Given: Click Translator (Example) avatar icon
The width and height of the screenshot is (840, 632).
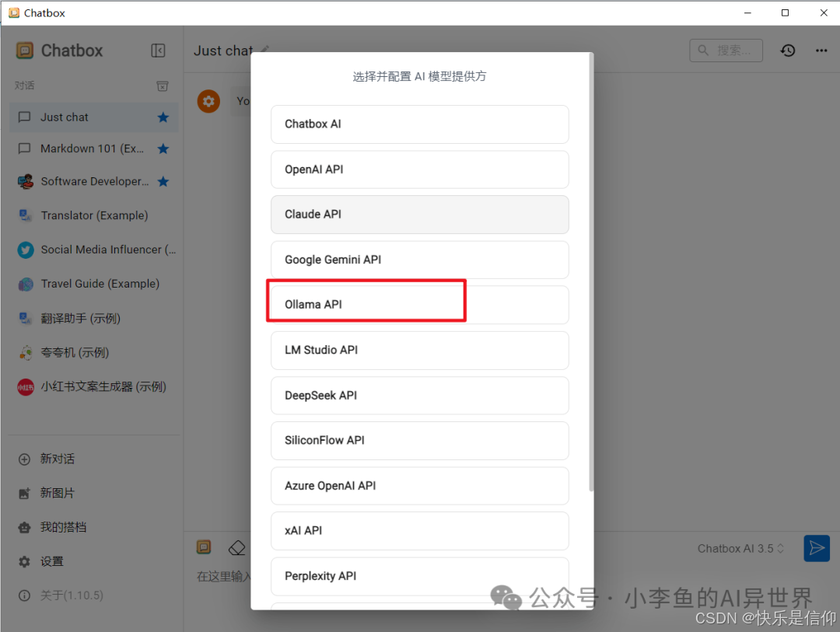Looking at the screenshot, I should point(25,215).
